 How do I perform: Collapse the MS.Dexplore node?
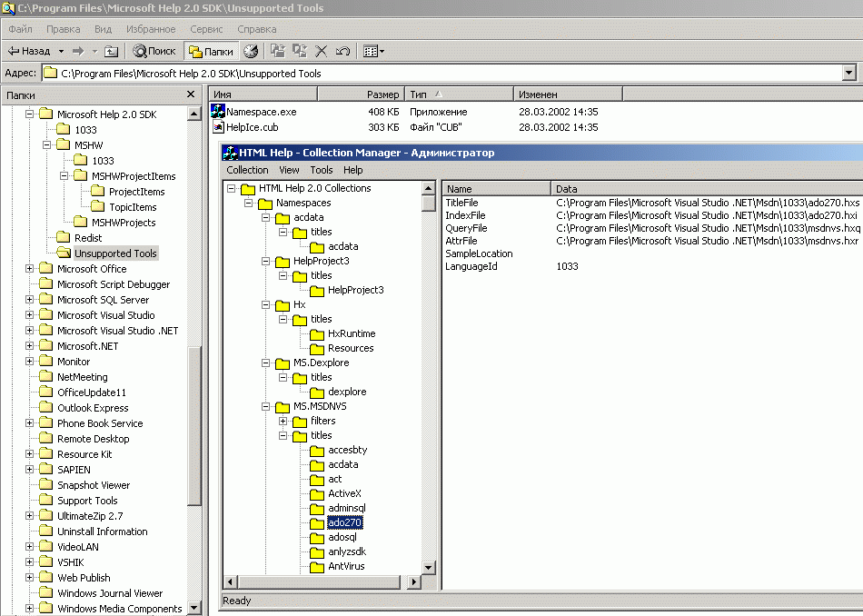tap(266, 363)
